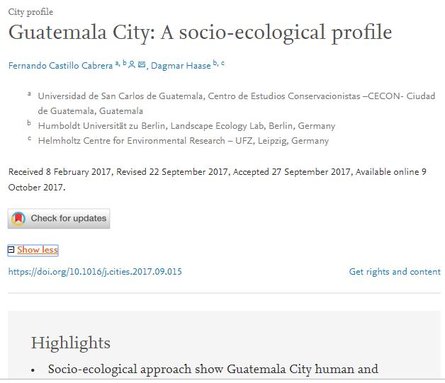Click the Show less link

point(37,250)
